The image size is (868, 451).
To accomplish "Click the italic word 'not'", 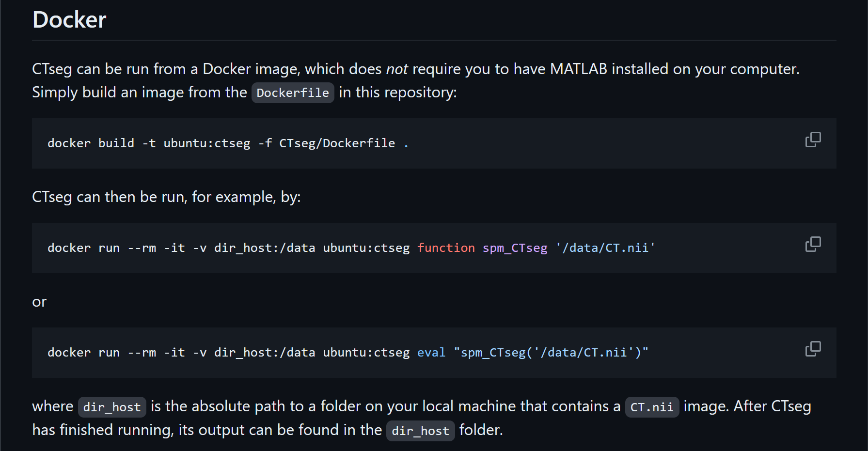I will 396,69.
